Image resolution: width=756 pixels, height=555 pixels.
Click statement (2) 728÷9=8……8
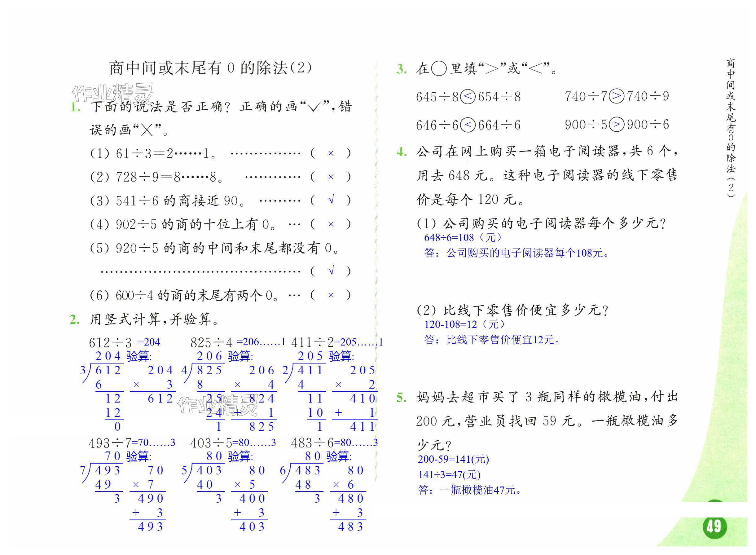tap(156, 177)
